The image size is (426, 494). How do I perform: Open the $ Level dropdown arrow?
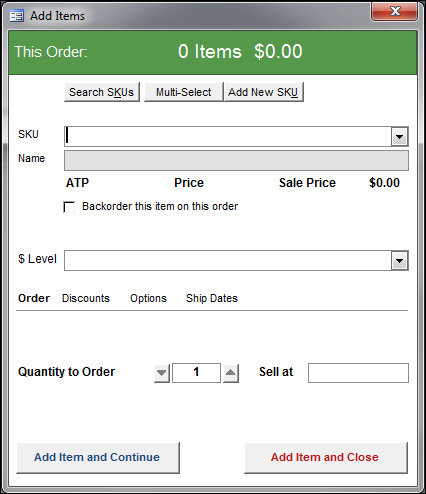[399, 261]
